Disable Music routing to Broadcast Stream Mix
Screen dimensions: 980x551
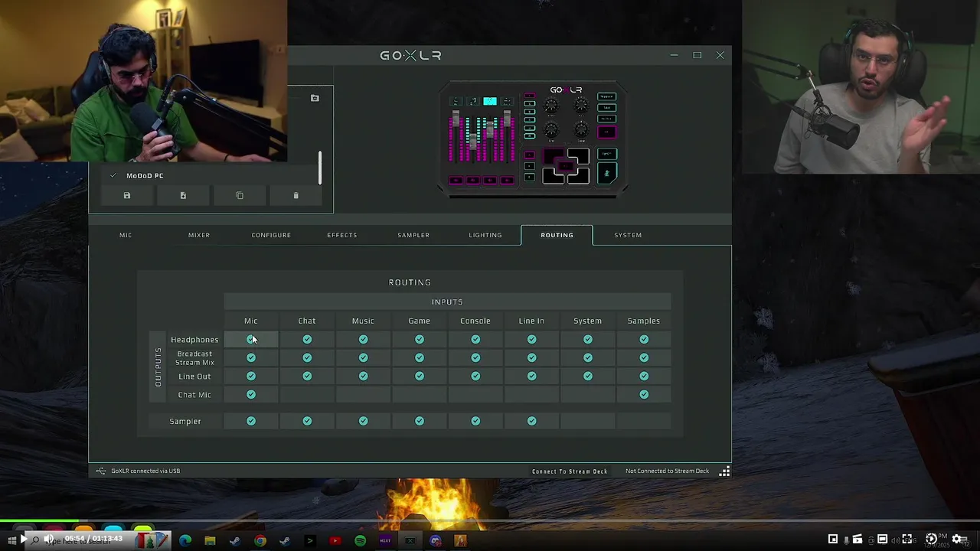tap(363, 357)
